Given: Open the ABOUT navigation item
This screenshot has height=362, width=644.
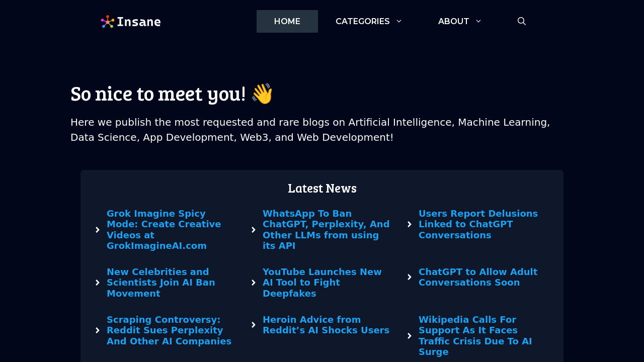Looking at the screenshot, I should (x=453, y=20).
